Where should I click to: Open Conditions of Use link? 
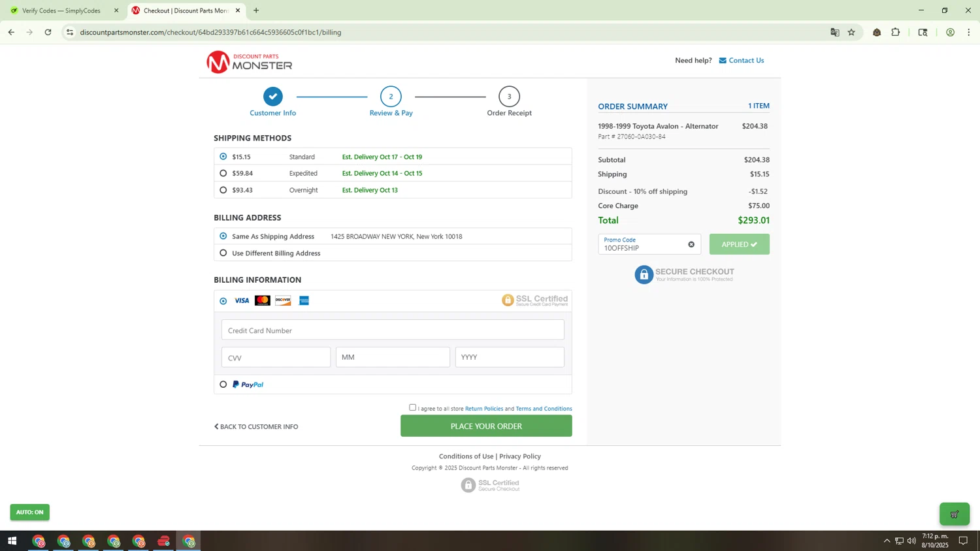coord(466,456)
